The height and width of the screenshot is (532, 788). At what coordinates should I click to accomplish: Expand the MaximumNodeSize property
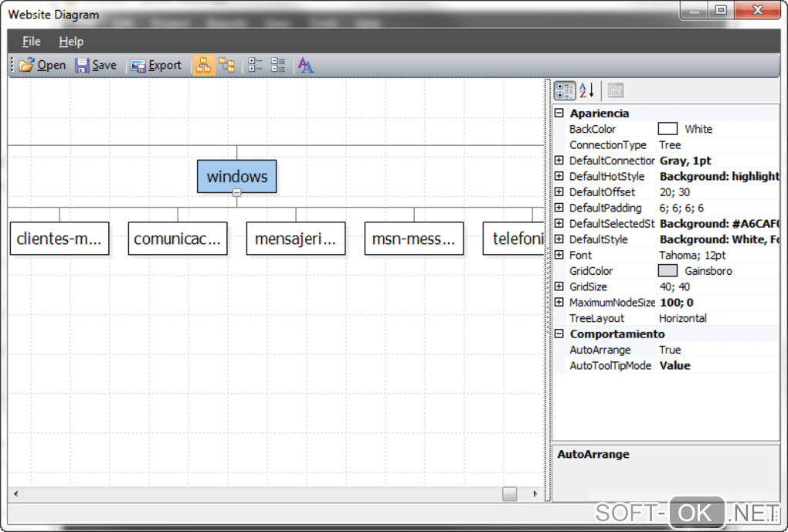point(559,302)
